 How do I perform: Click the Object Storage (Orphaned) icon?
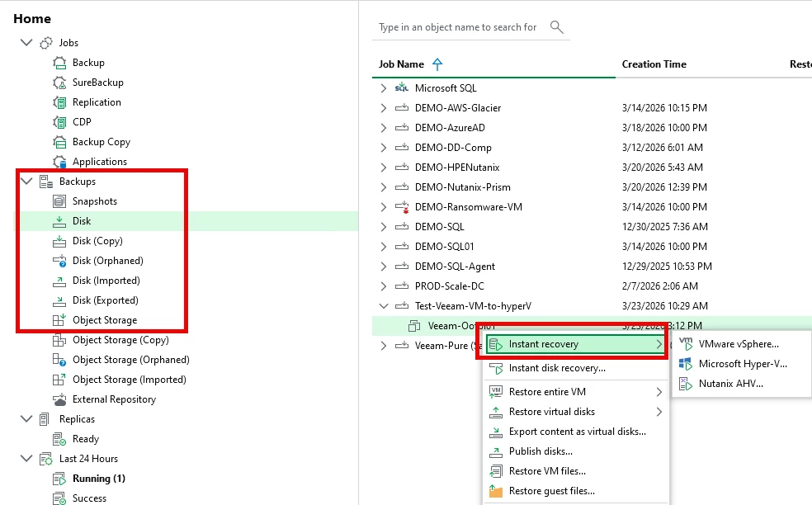click(59, 360)
